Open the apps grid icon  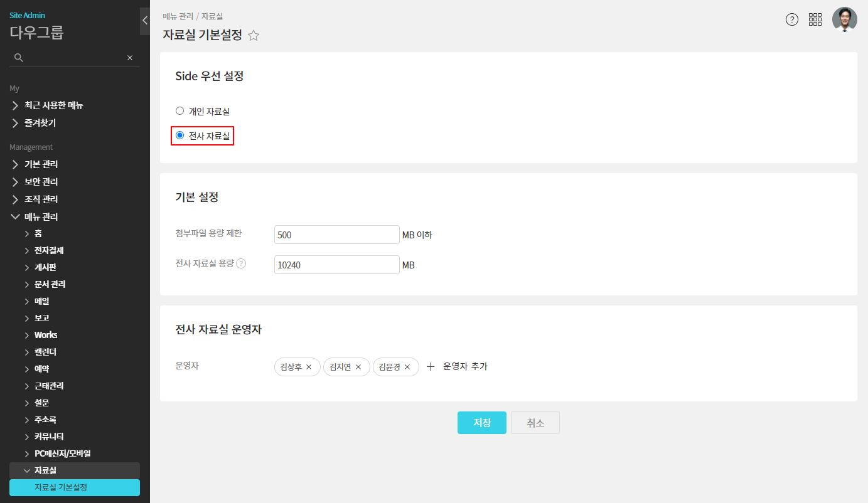coord(815,19)
